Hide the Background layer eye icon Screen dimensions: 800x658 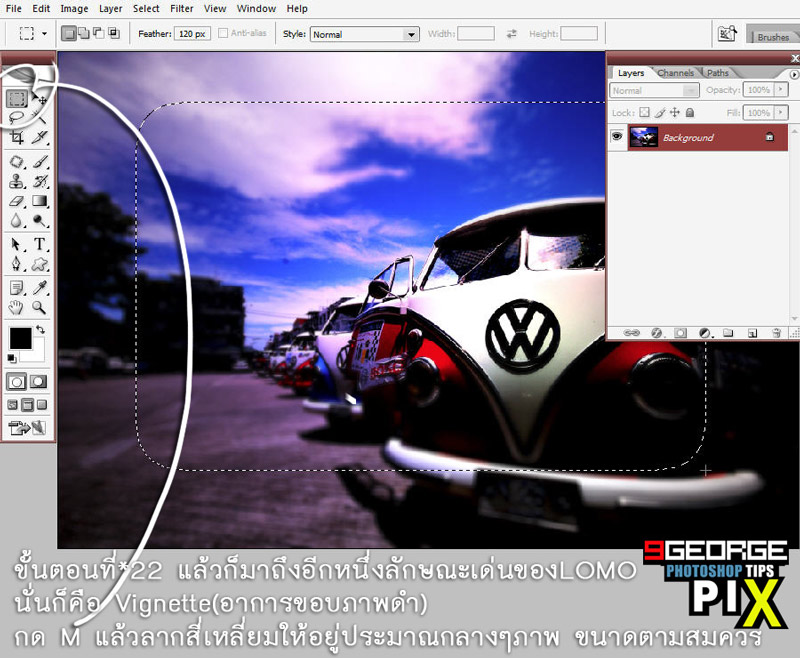(x=617, y=137)
